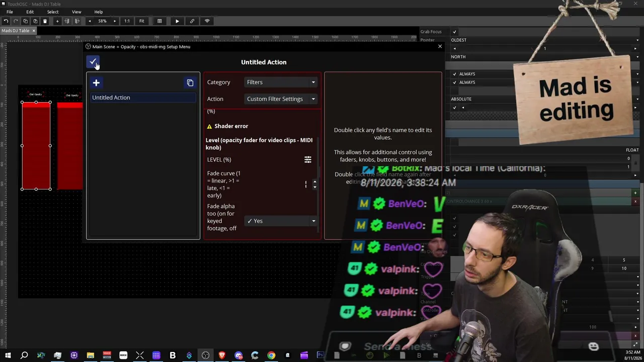Open the Edit menu
This screenshot has width=644, height=362.
pos(30,12)
